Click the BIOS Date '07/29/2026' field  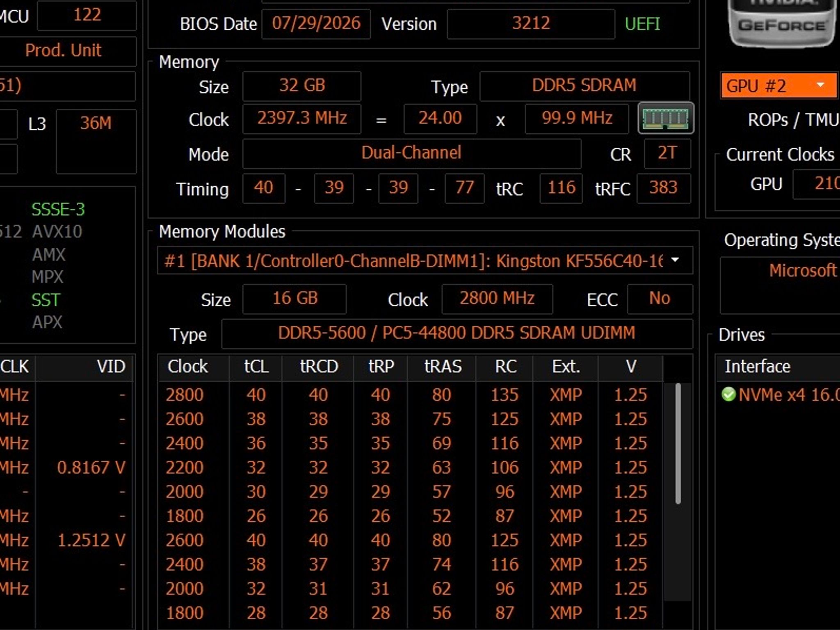pyautogui.click(x=316, y=24)
